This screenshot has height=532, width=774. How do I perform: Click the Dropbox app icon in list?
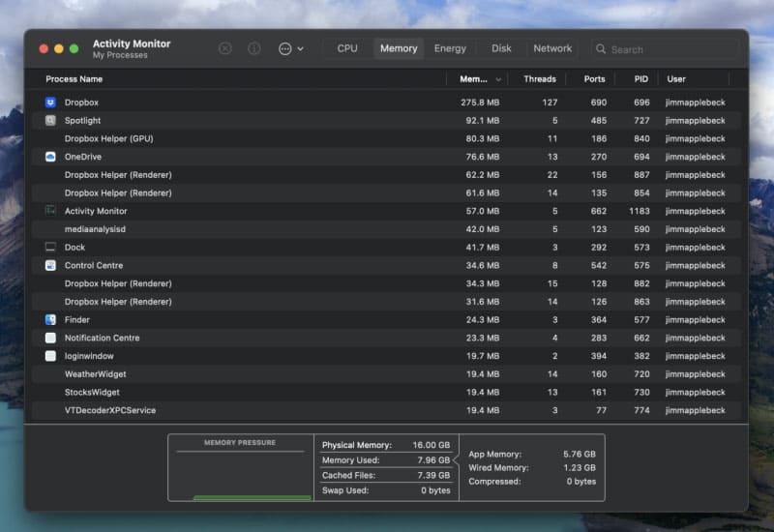[50, 103]
